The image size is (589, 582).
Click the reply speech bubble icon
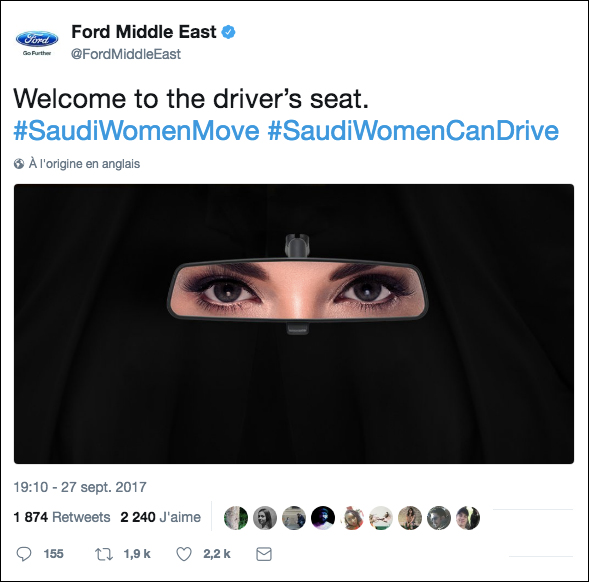tap(24, 554)
